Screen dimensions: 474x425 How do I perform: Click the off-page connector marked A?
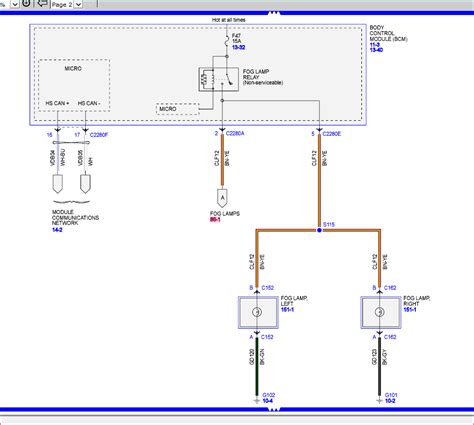[x=222, y=198]
